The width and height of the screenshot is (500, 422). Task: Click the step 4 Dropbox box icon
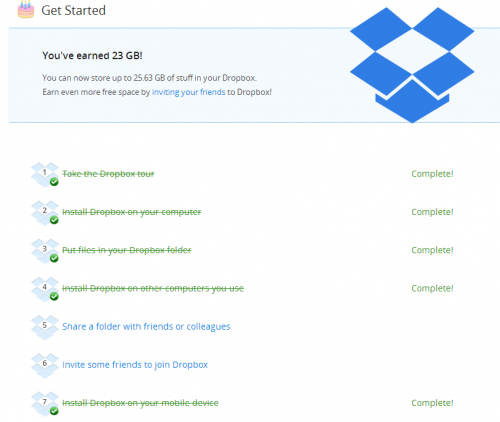pos(45,289)
